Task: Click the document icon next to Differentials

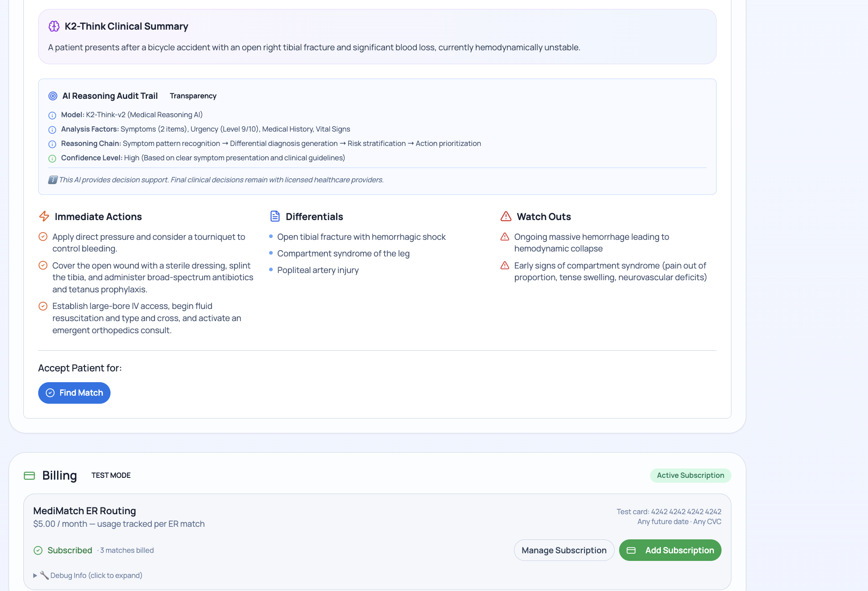Action: [275, 216]
